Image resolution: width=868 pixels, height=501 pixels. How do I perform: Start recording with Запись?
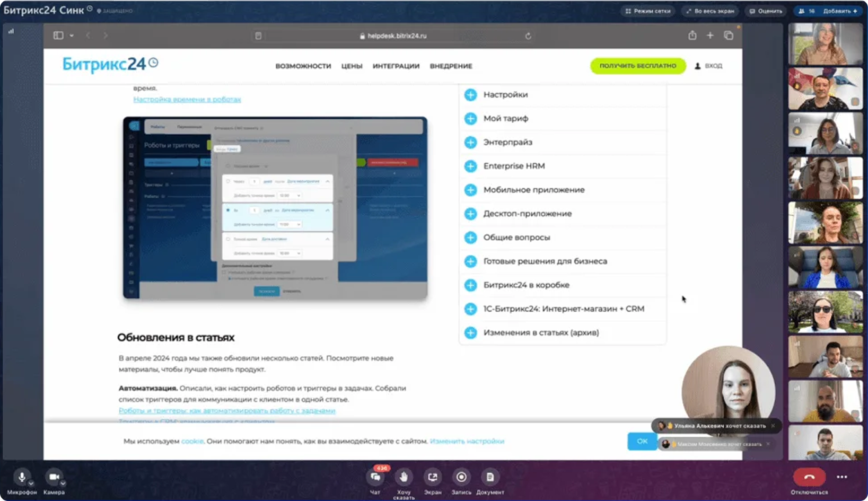461,477
